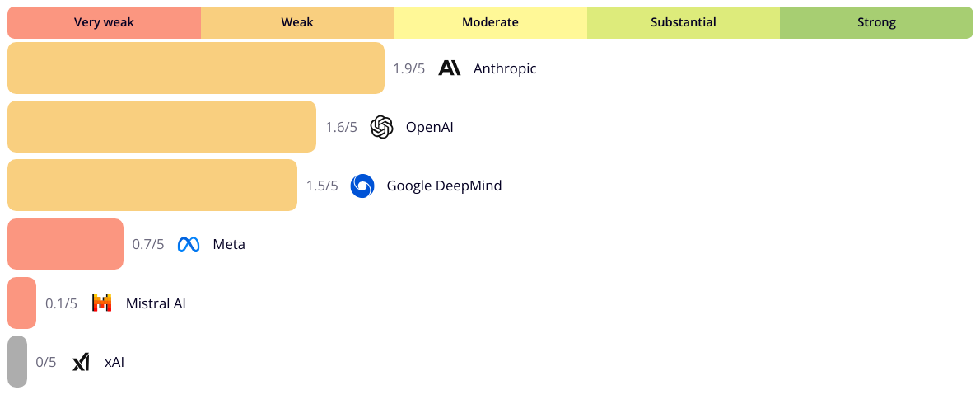The height and width of the screenshot is (404, 980).
Task: Click the Mistral AI logo icon
Action: [x=101, y=303]
